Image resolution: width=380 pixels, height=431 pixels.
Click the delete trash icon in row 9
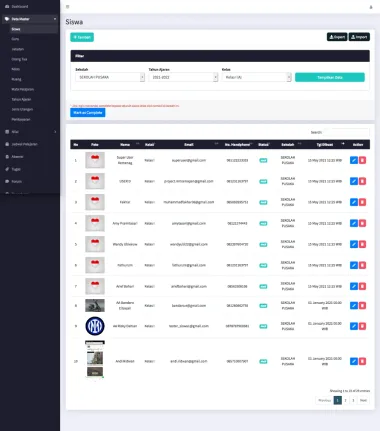362,326
